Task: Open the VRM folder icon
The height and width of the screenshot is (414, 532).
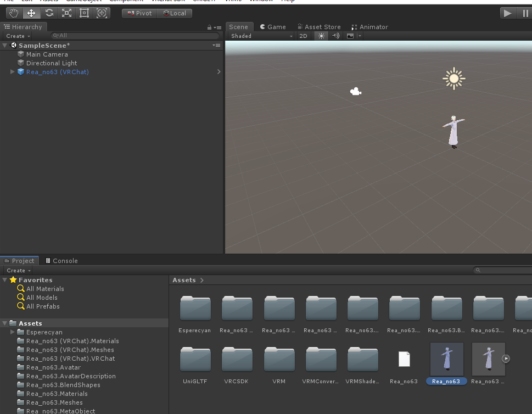Action: coord(279,359)
